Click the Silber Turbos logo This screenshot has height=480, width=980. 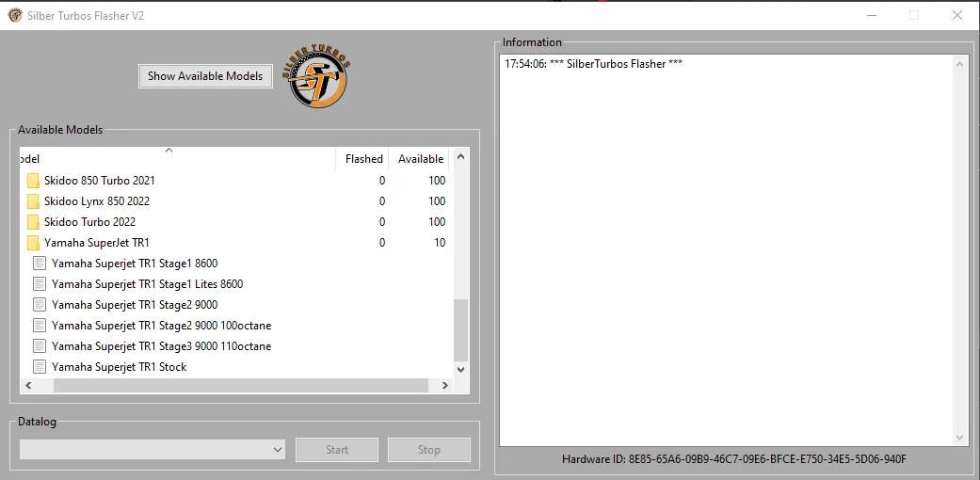[318, 75]
